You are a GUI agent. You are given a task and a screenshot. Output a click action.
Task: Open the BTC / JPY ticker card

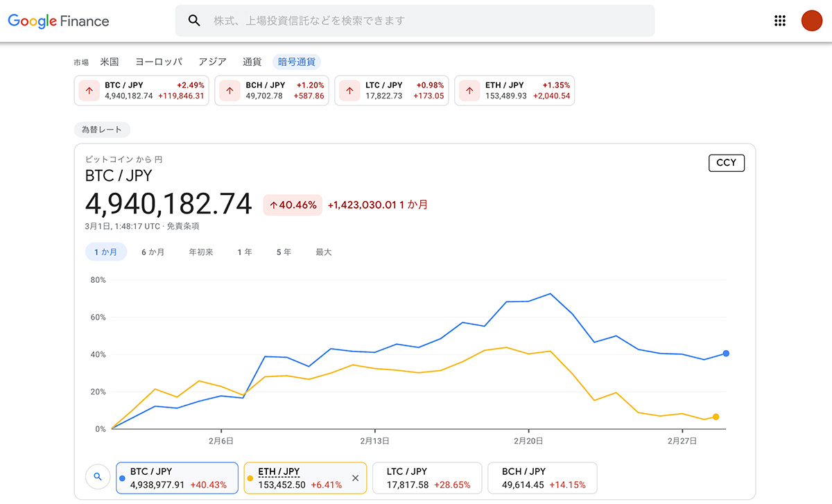(141, 90)
